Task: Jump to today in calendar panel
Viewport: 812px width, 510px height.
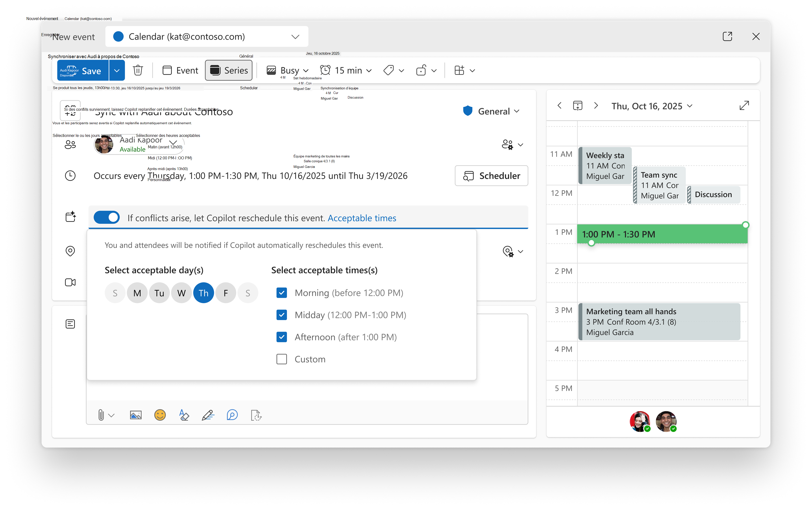Action: [x=578, y=106]
